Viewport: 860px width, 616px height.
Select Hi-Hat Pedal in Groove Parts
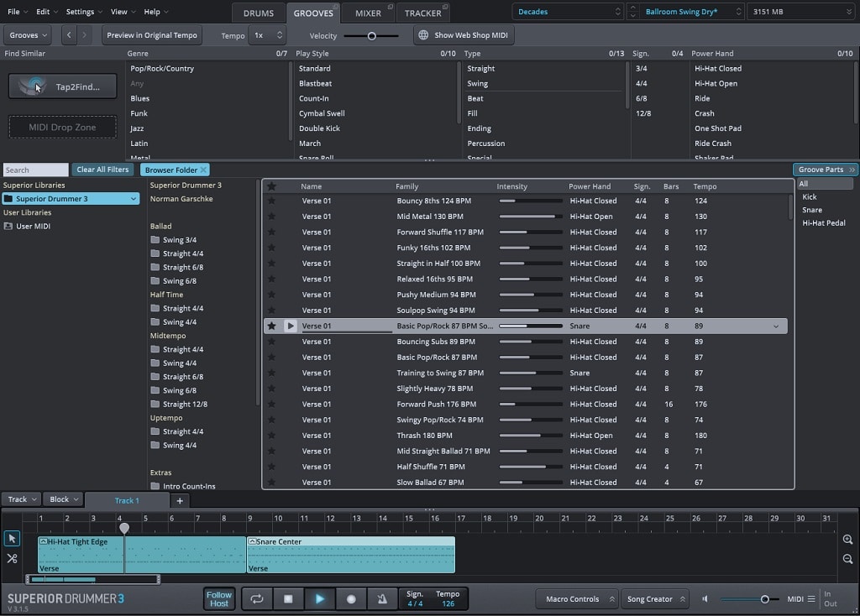pos(823,223)
